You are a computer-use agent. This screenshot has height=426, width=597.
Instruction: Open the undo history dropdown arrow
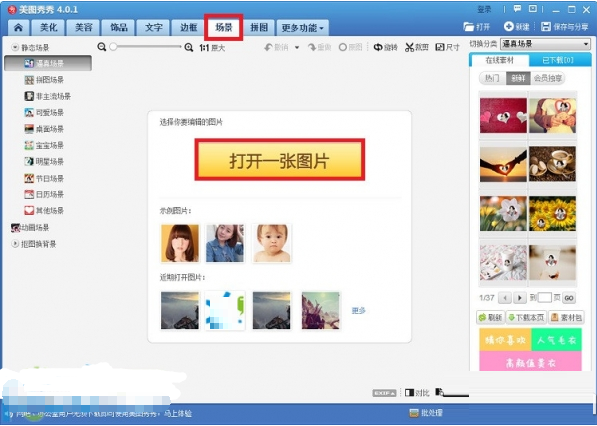[297, 48]
